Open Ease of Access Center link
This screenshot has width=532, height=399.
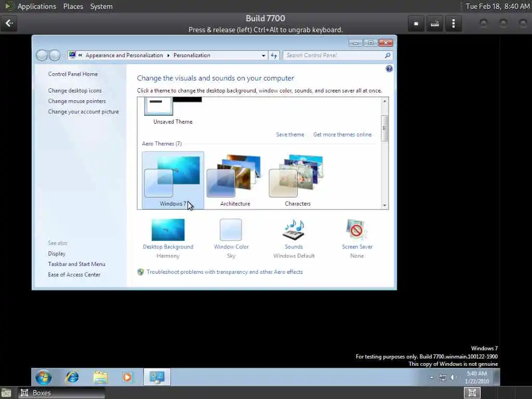[x=74, y=274]
